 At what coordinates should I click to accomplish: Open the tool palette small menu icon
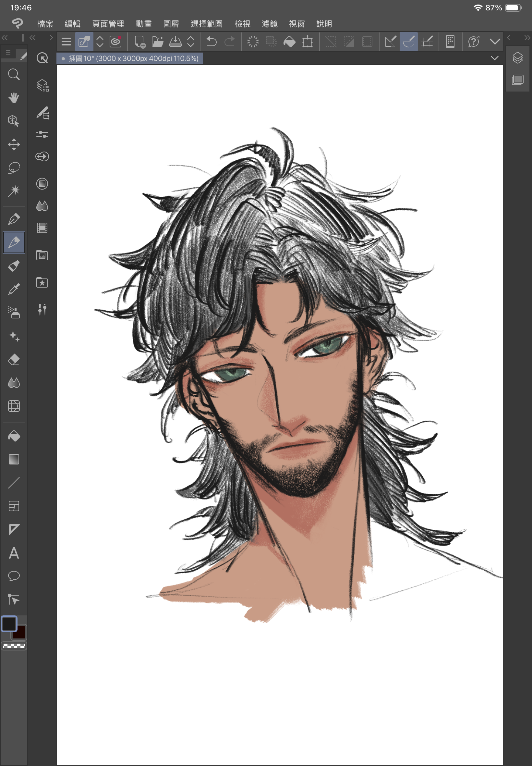8,53
